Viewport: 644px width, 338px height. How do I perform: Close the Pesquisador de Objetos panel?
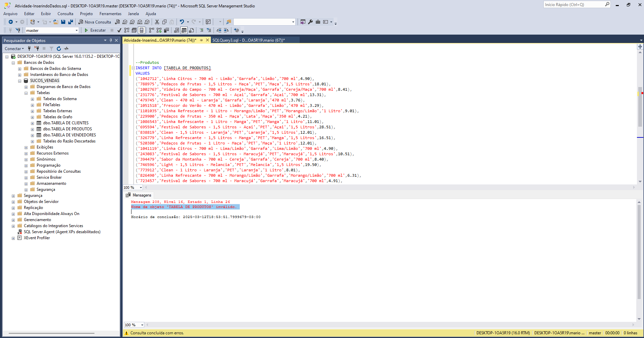coord(116,40)
